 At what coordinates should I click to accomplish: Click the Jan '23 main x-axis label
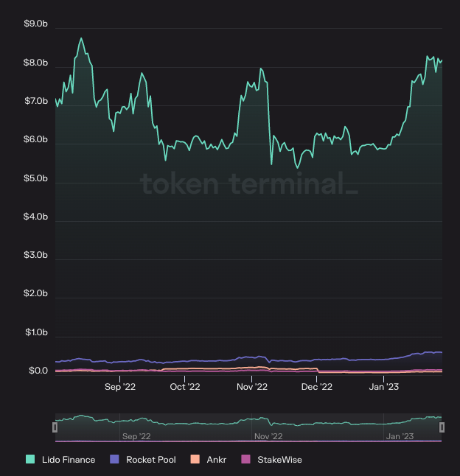384,387
